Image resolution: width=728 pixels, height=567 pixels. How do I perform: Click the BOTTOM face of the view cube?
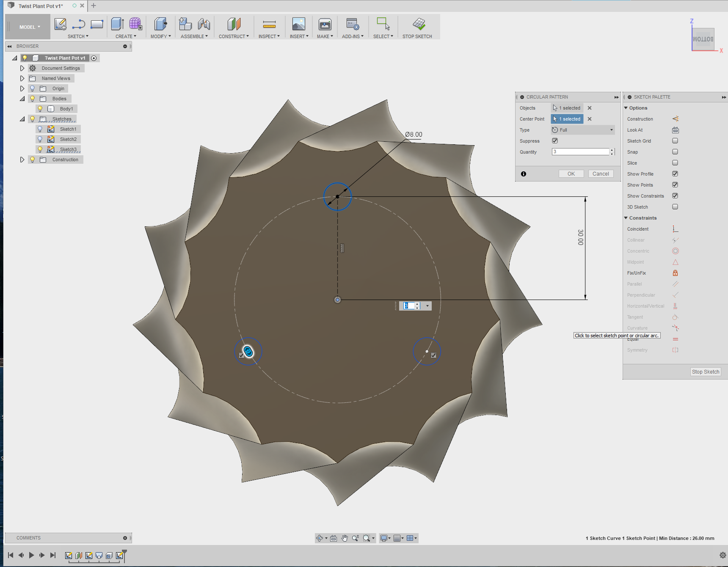pos(703,39)
